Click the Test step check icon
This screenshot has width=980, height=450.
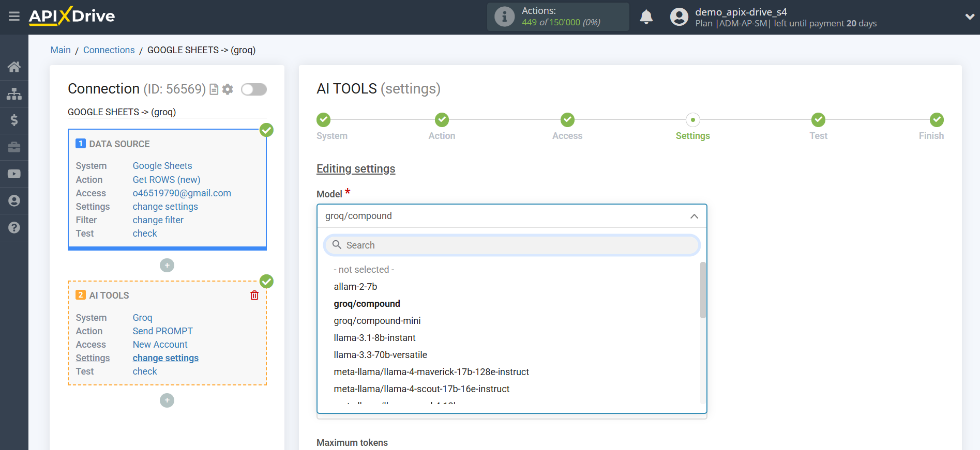[x=818, y=120]
